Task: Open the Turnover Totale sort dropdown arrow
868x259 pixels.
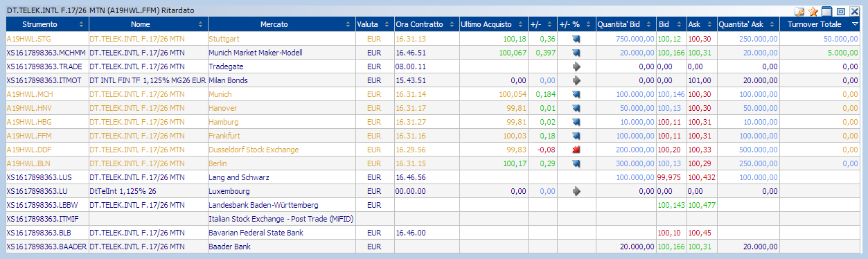Action: click(x=854, y=24)
